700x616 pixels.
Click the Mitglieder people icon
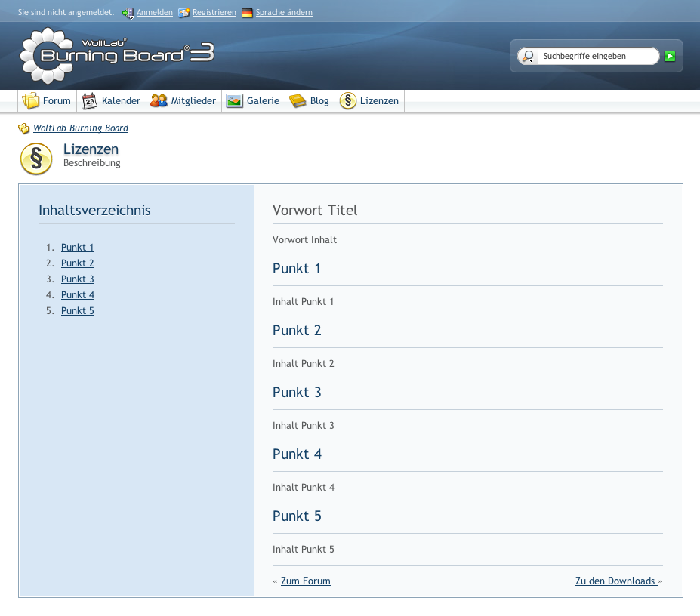point(159,101)
